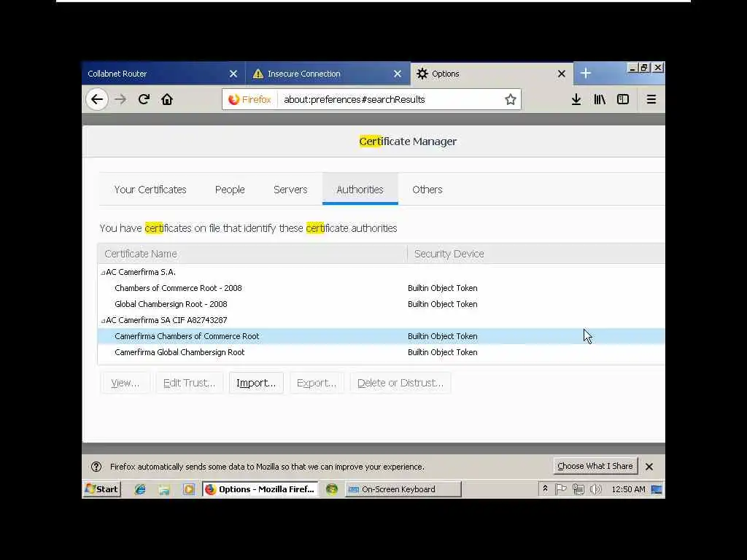Click the Edit Trust... button
The height and width of the screenshot is (560, 747).
click(189, 383)
